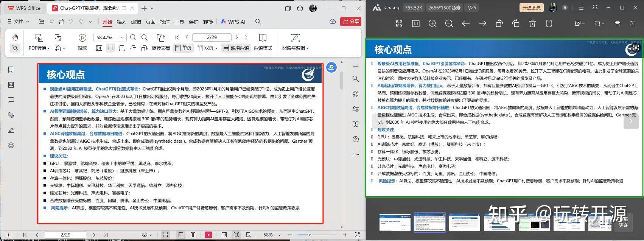Open the attachments paperclip panel
The height and width of the screenshot is (241, 644).
(x=11, y=115)
